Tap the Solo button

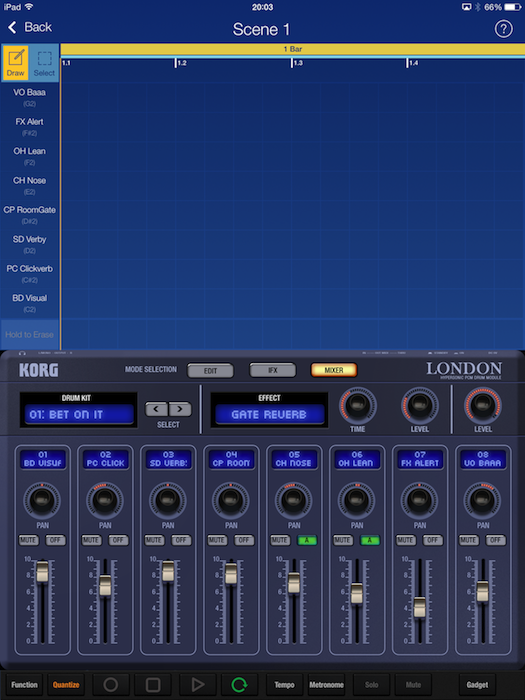tap(371, 684)
